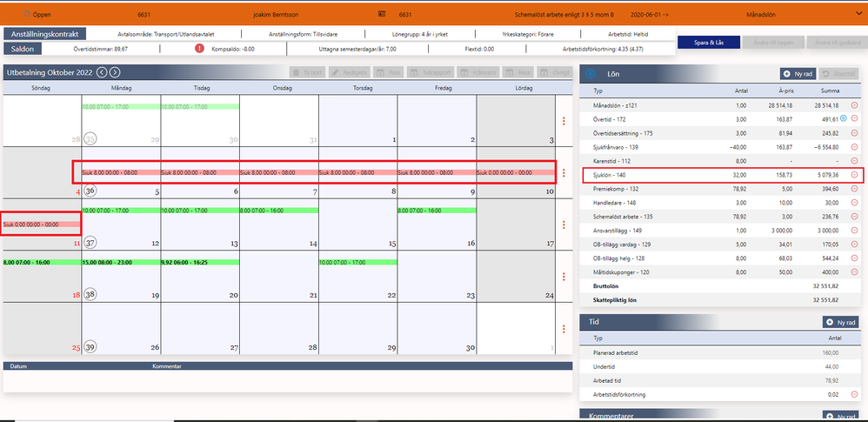Screen dimensions: 868x422
Task: Click Planerad arbetstid value 160,00
Action: coord(831,352)
